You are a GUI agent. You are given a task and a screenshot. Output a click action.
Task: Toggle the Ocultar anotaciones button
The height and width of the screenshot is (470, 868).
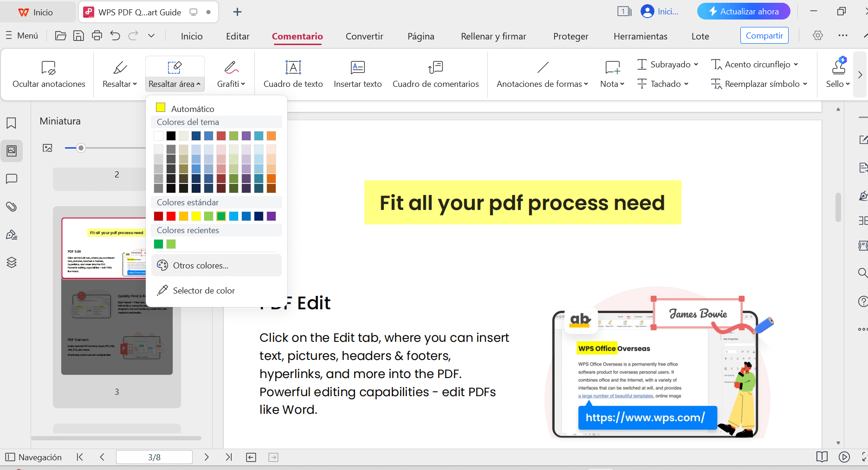(x=49, y=74)
